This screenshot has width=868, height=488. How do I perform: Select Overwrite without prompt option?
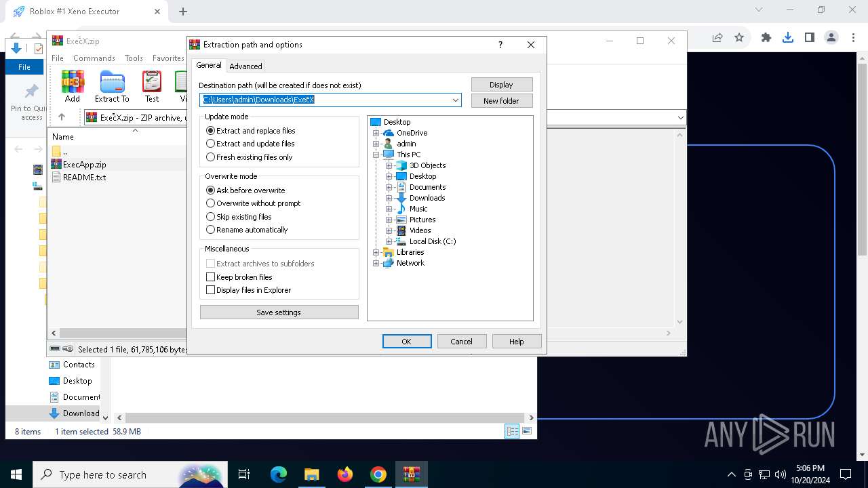pos(253,203)
